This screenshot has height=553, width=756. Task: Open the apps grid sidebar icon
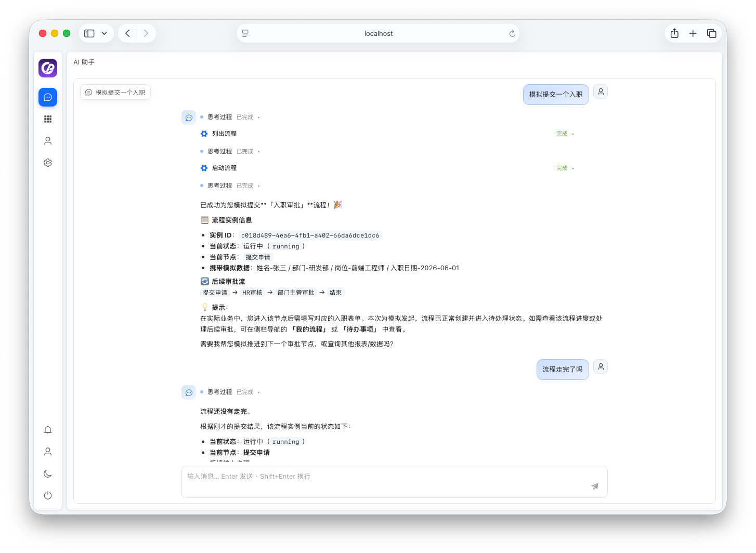[48, 119]
